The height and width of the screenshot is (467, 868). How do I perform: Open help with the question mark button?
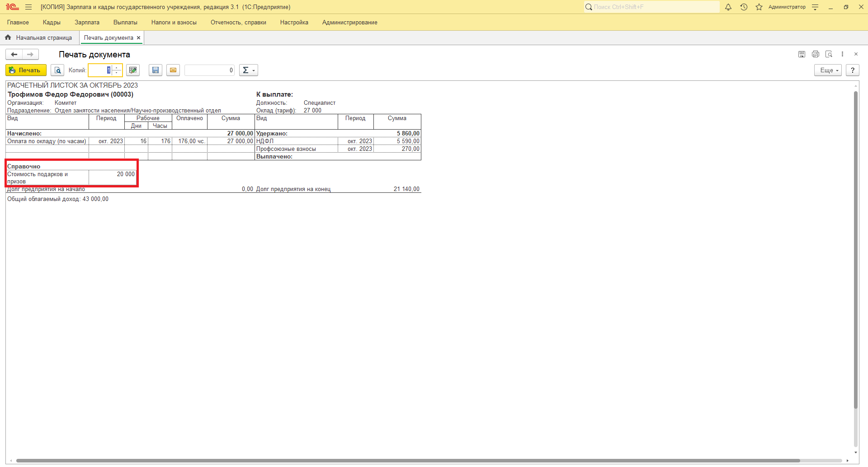click(x=853, y=70)
